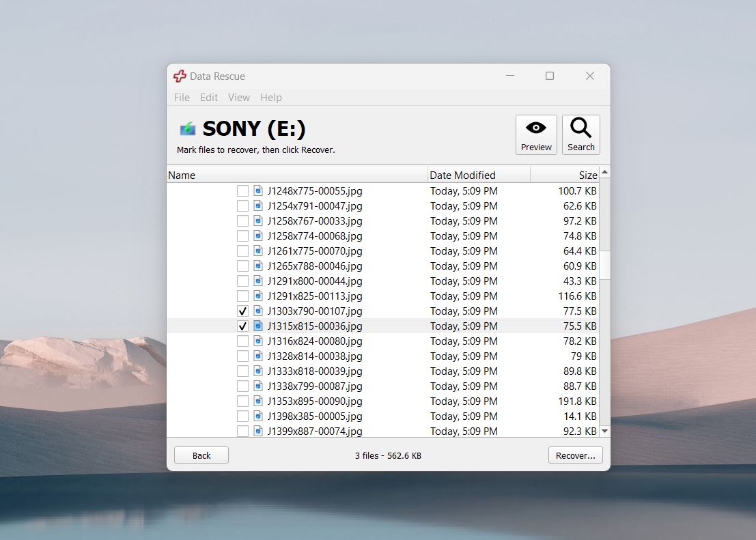Image resolution: width=756 pixels, height=540 pixels.
Task: Click the "3 files - 562.6 KB" status text
Action: tap(388, 455)
